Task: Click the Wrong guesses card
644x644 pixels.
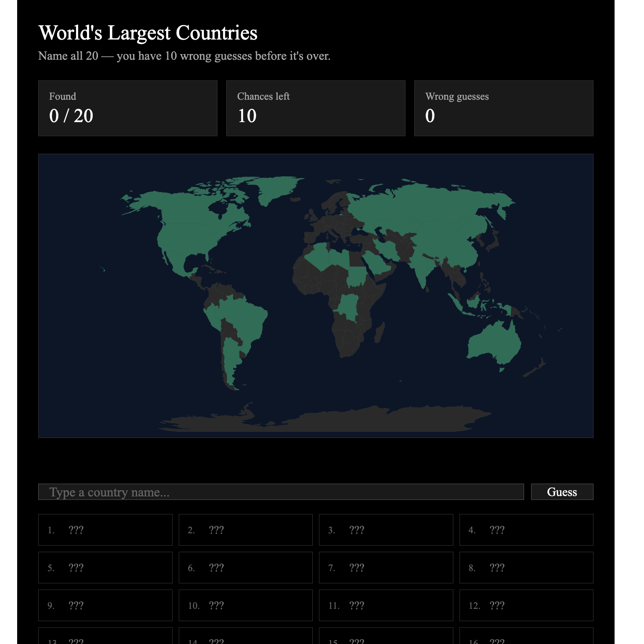Action: pyautogui.click(x=503, y=108)
